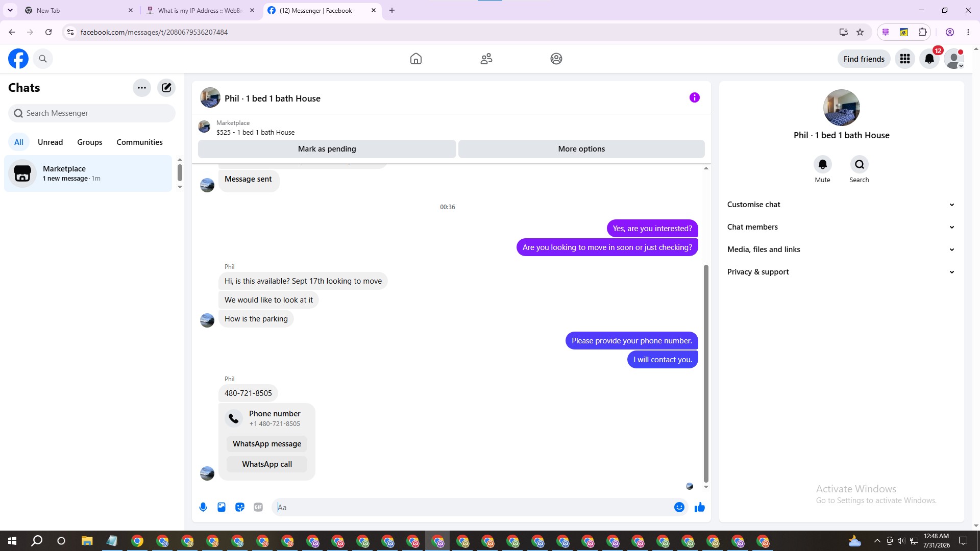
Task: Open the Facebook logo home link
Action: pos(18,59)
